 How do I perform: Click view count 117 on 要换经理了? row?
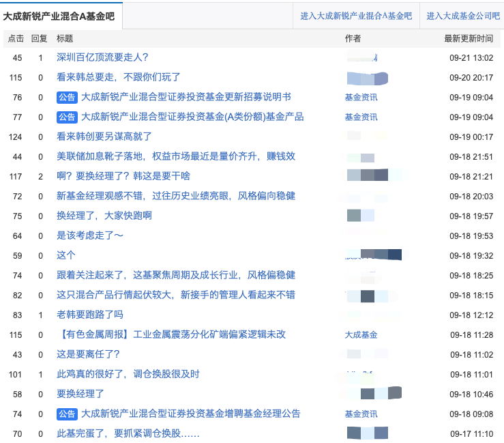coord(16,177)
